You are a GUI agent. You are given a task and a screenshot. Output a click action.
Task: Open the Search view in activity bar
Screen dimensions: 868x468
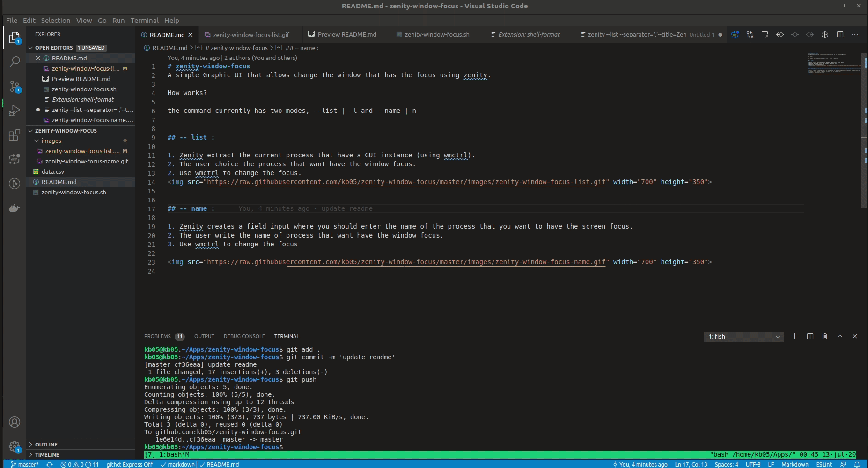pyautogui.click(x=15, y=61)
